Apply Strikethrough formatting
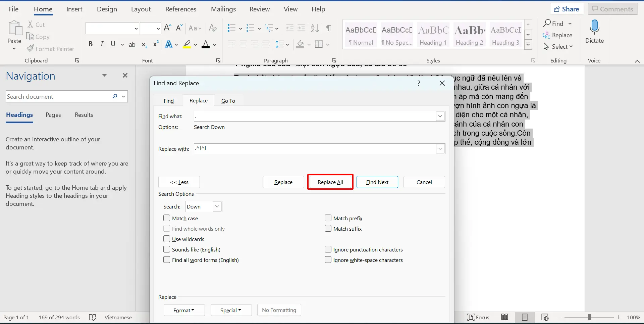The width and height of the screenshot is (644, 324). (132, 44)
